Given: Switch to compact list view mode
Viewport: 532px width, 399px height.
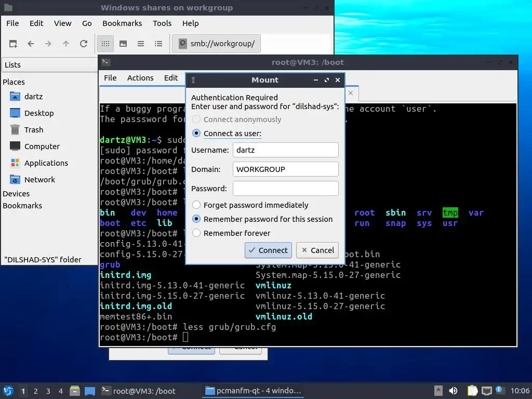Looking at the screenshot, I should [141, 44].
